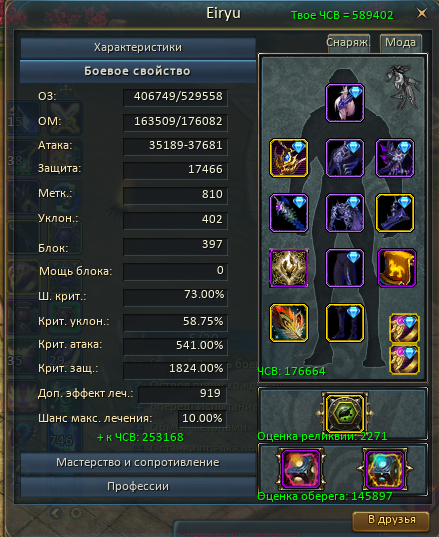Select the dark trousers equipment slot
The image size is (439, 537).
pos(344,268)
